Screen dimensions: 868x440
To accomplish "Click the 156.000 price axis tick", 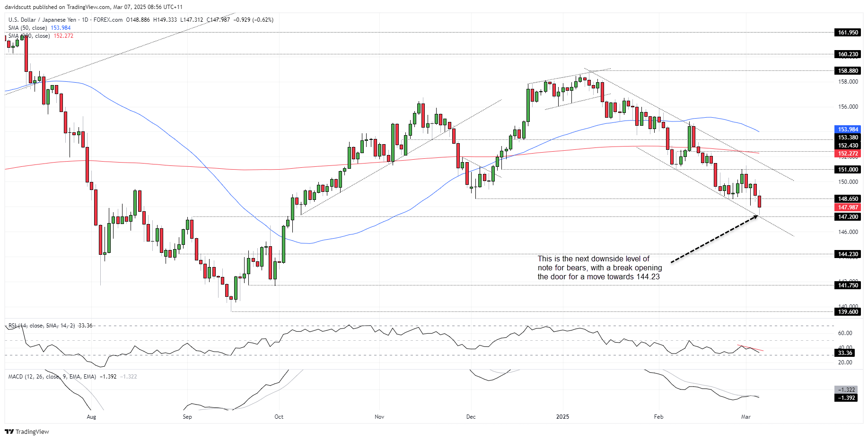I will [848, 107].
